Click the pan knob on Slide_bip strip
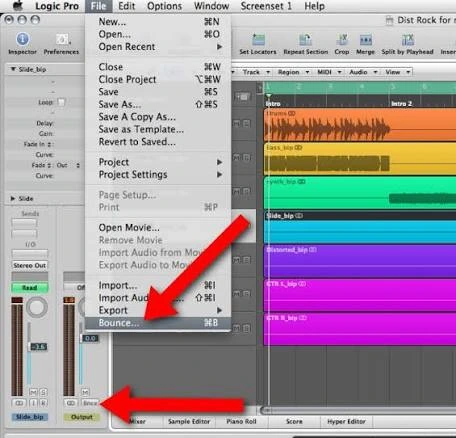Viewport: 456px width, 438px height. point(37,307)
